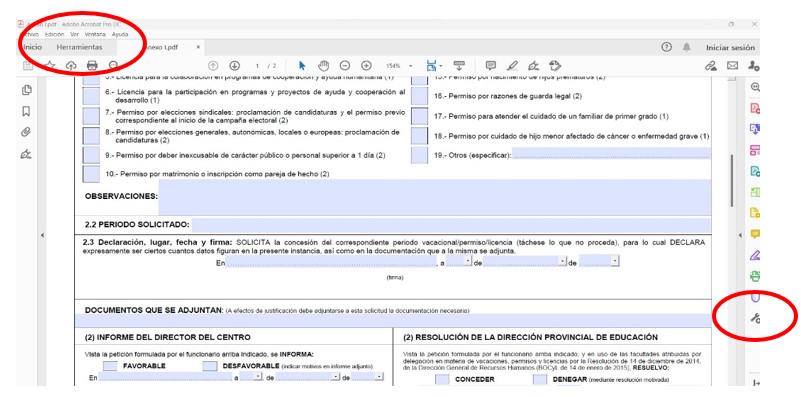
Task: Click Iniciar sesión button
Action: click(x=730, y=48)
